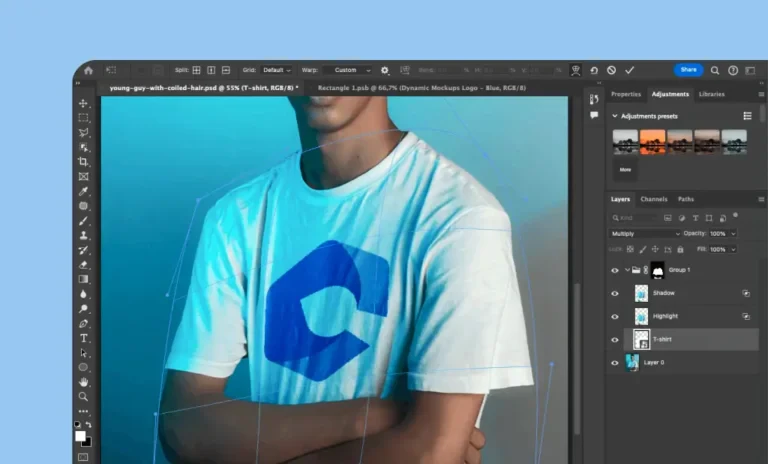Viewport: 768px width, 464px height.
Task: Toggle layer filtering on or off
Action: coord(735,215)
